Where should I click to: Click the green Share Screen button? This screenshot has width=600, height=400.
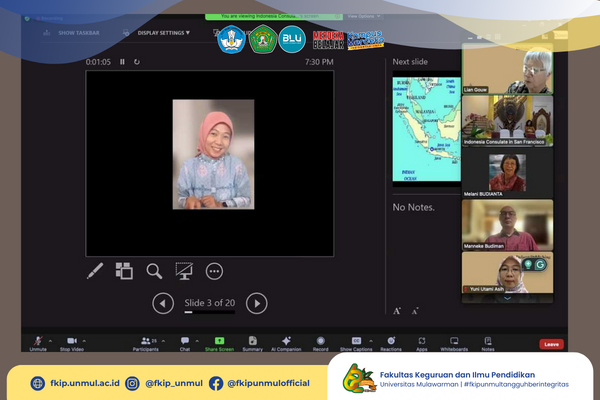click(x=219, y=342)
